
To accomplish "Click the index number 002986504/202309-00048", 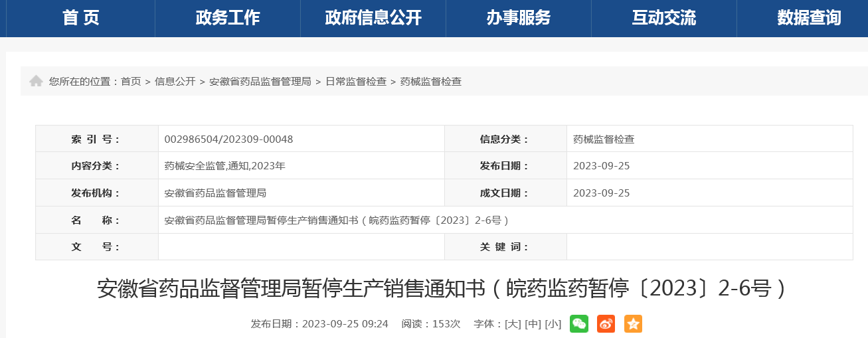I will (x=228, y=139).
